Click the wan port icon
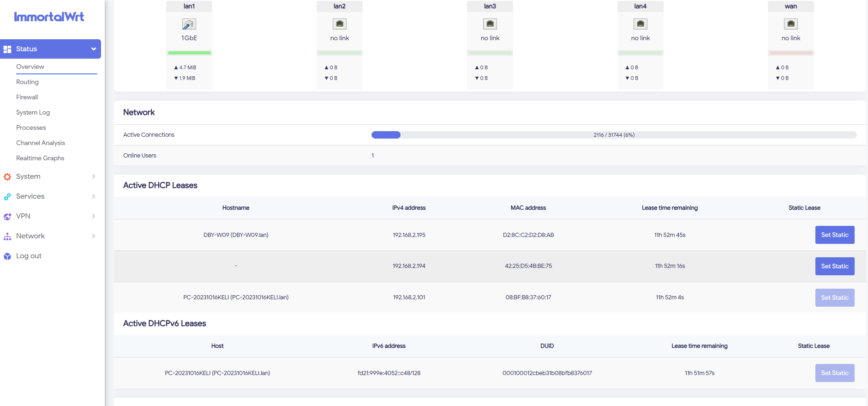Screen dimensions: 868x406 coord(791,24)
